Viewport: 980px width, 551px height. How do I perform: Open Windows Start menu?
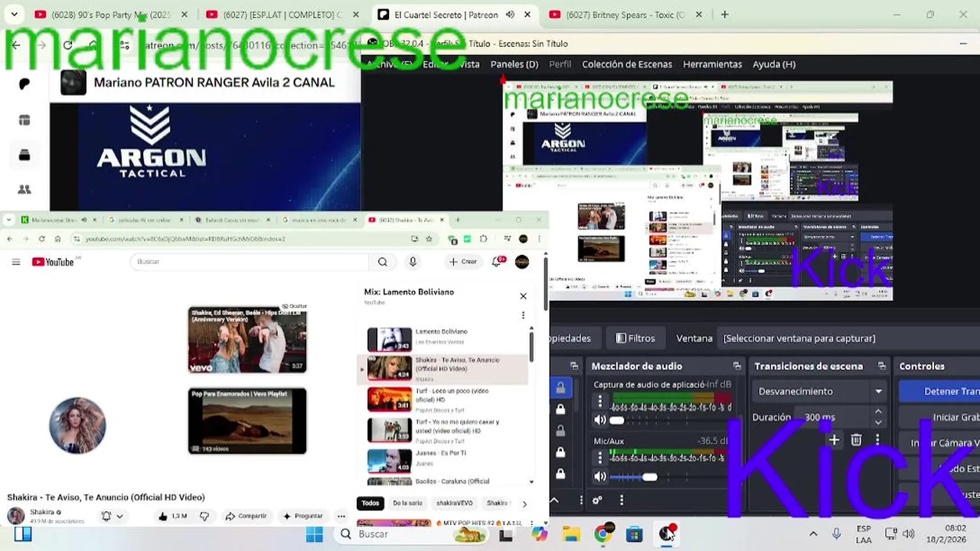[314, 534]
